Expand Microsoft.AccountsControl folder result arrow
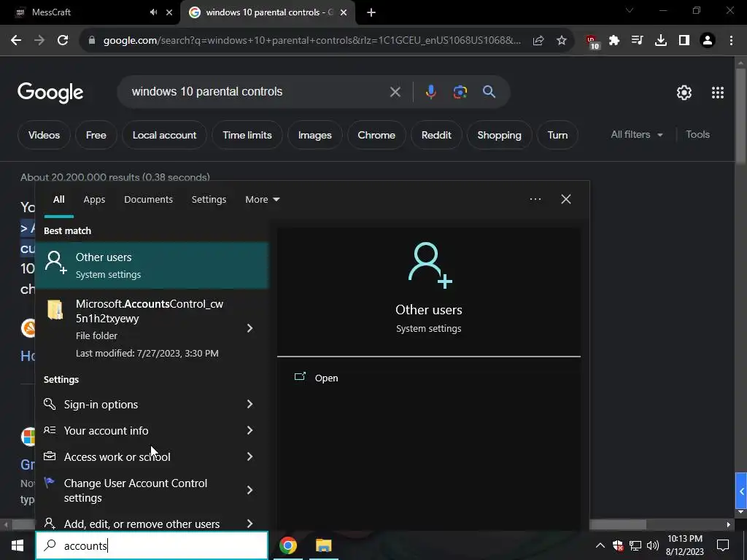This screenshot has height=560, width=747. coord(249,328)
